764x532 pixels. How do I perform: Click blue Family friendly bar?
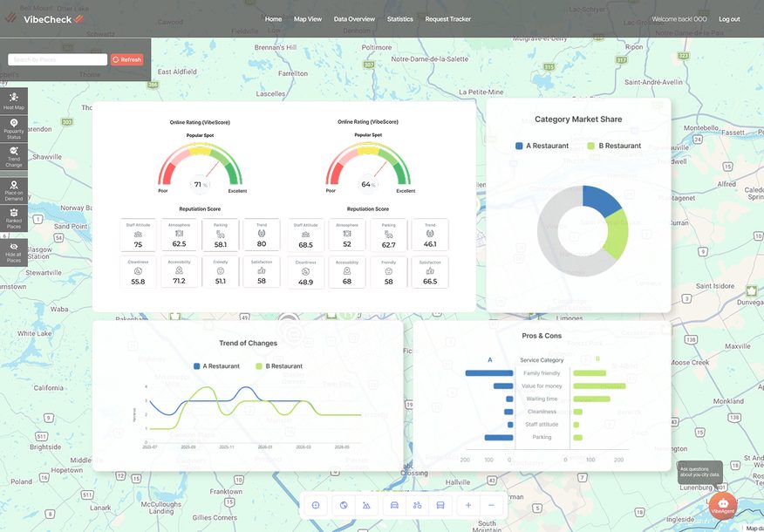[489, 373]
